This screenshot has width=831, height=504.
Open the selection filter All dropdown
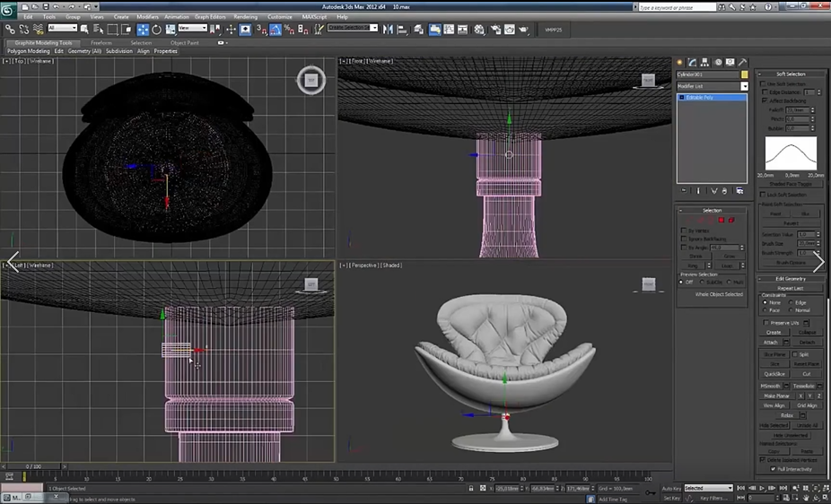point(63,28)
